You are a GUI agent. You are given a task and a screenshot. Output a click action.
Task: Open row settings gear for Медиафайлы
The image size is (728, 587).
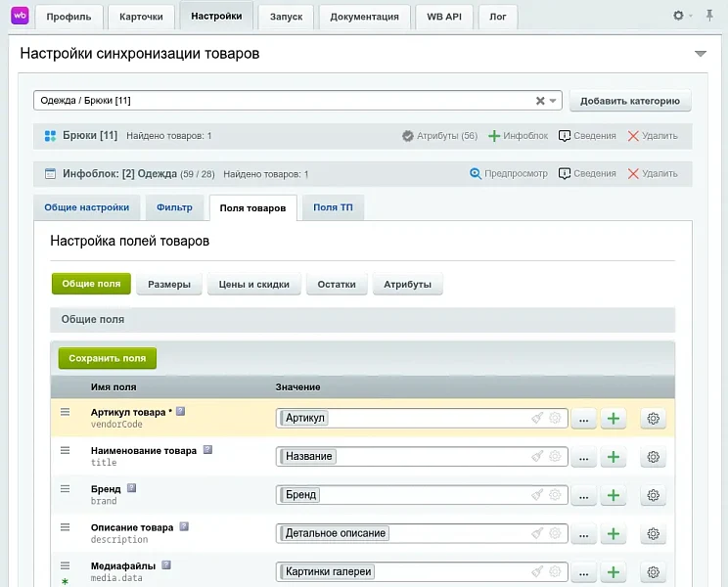tap(654, 572)
